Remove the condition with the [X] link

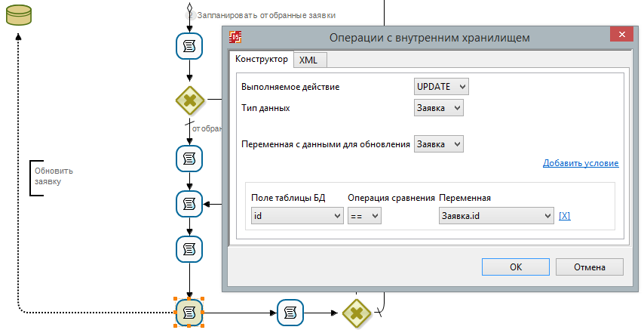coord(564,216)
